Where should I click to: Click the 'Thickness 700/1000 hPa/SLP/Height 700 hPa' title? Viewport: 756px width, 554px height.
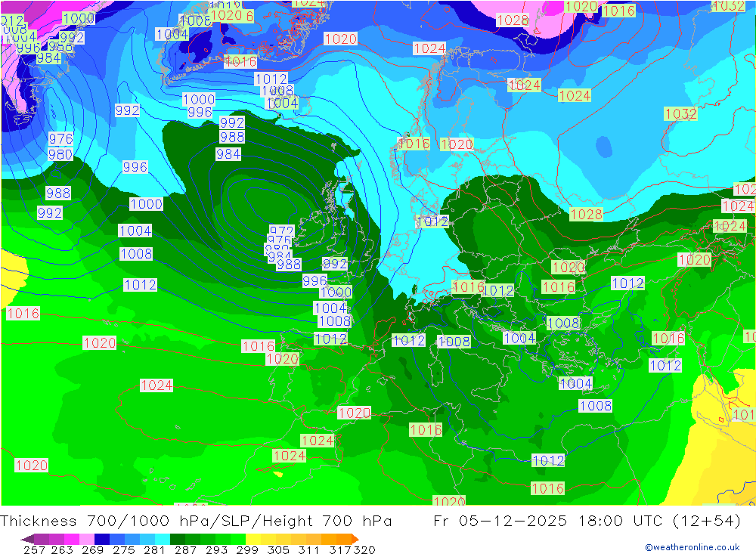coord(196,522)
